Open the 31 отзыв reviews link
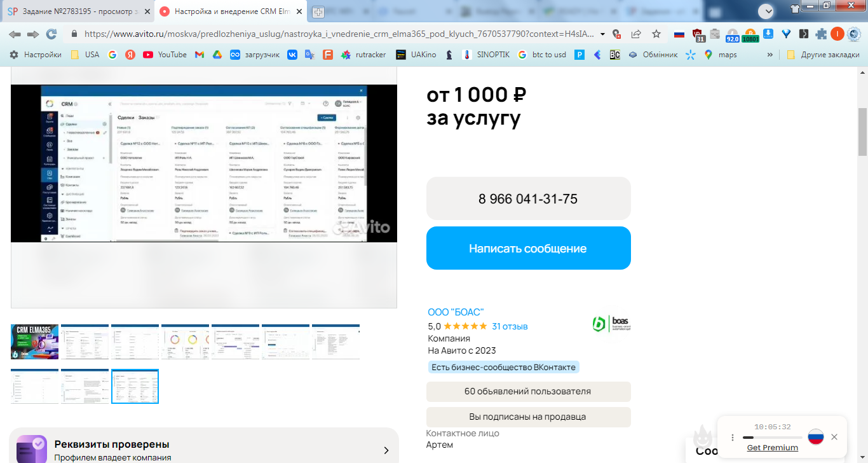 pos(510,326)
